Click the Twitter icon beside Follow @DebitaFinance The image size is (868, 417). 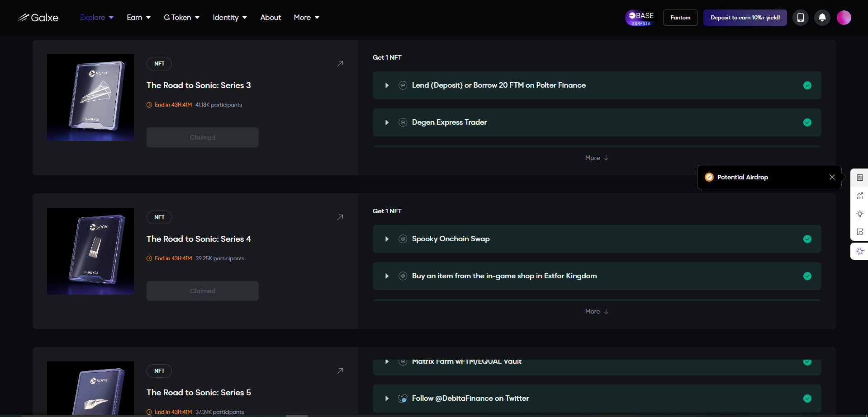[x=403, y=398]
